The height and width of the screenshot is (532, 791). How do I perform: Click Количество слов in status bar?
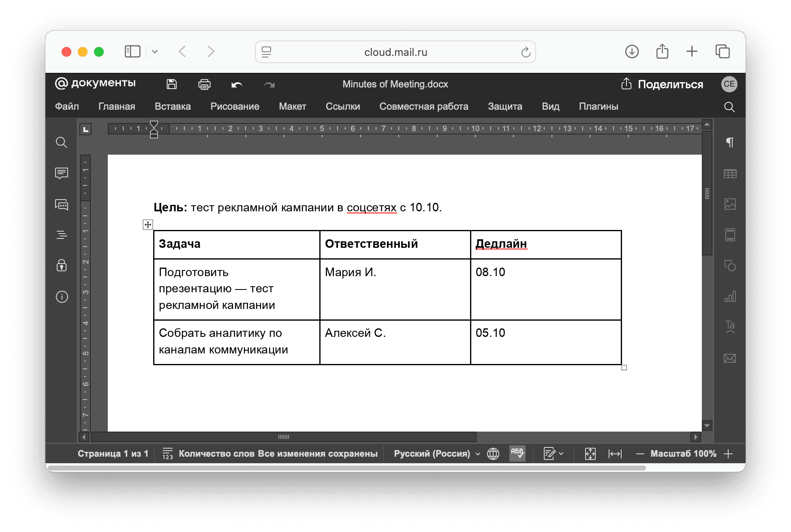tap(216, 453)
